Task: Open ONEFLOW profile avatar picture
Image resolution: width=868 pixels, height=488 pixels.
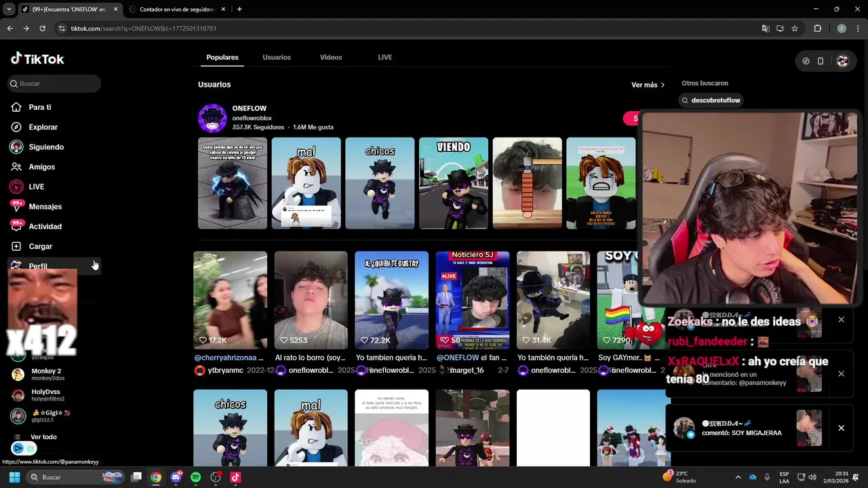Action: click(x=212, y=119)
